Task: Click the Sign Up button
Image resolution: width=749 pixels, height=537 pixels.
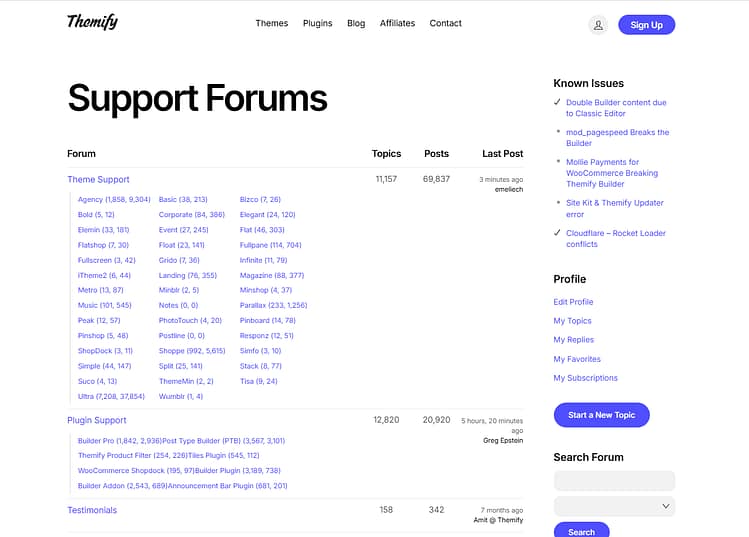Action: click(646, 25)
